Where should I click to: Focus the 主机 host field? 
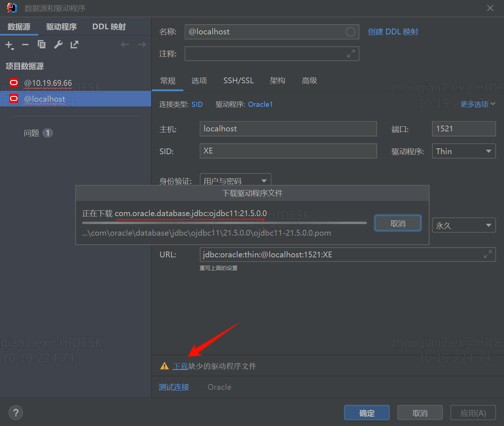pyautogui.click(x=288, y=129)
